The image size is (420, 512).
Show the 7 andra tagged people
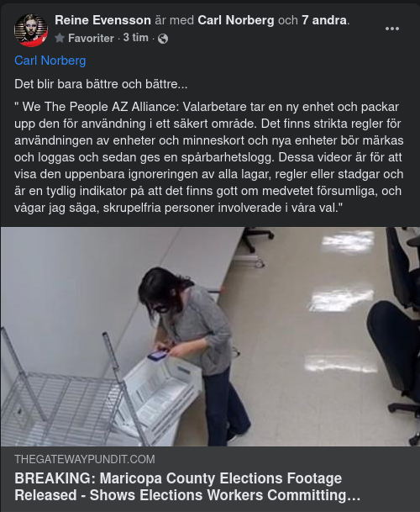(324, 20)
